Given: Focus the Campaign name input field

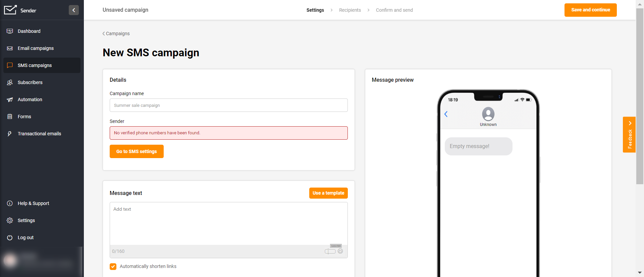Looking at the screenshot, I should [x=229, y=105].
